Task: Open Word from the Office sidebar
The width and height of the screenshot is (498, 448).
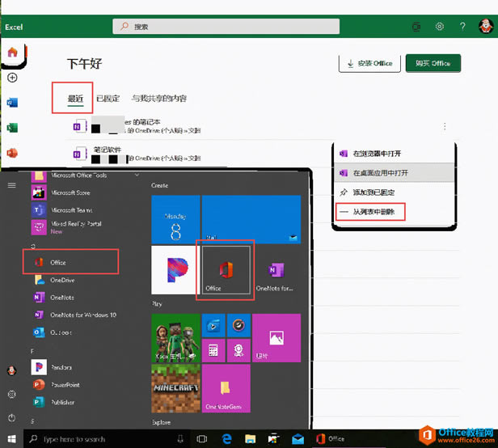Action: pos(12,103)
